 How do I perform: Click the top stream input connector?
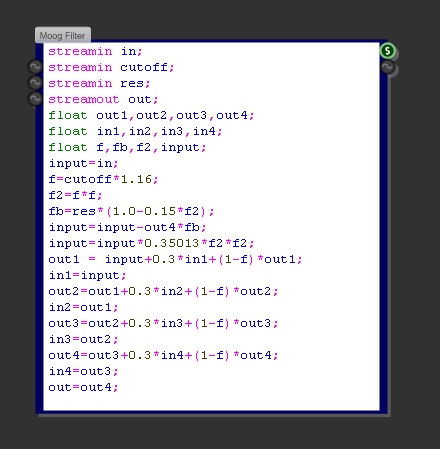pos(35,67)
